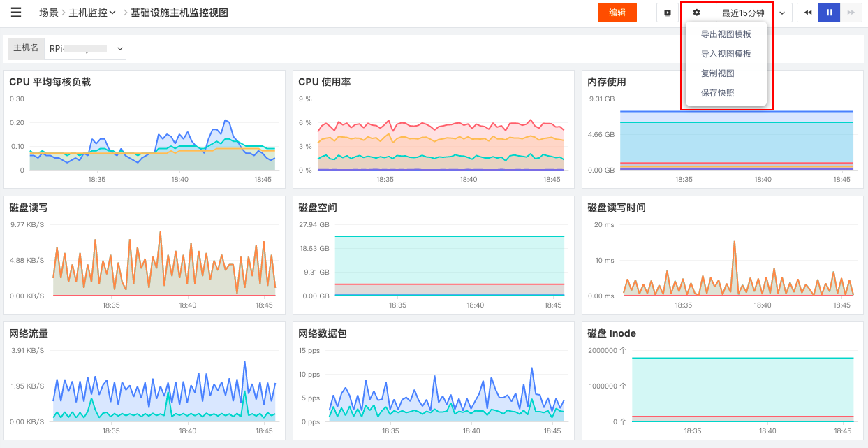The width and height of the screenshot is (868, 448).
Task: Click the orange 编辑 button
Action: coord(617,13)
